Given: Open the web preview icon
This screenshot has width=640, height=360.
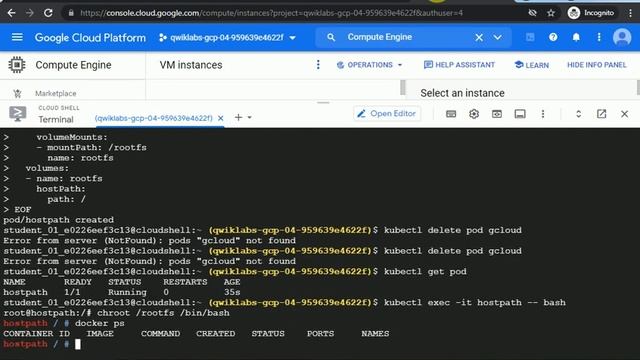Looking at the screenshot, I should 497,114.
